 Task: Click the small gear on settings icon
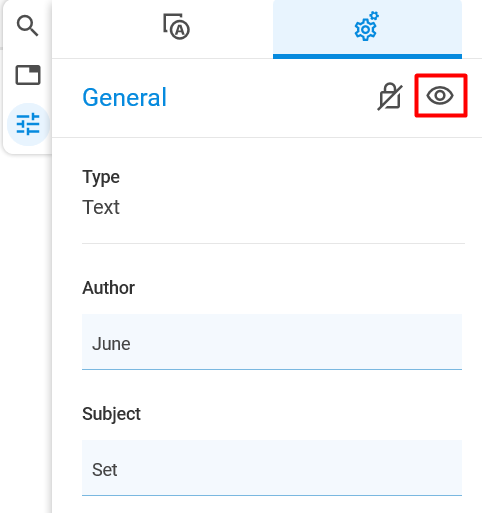[x=374, y=16]
